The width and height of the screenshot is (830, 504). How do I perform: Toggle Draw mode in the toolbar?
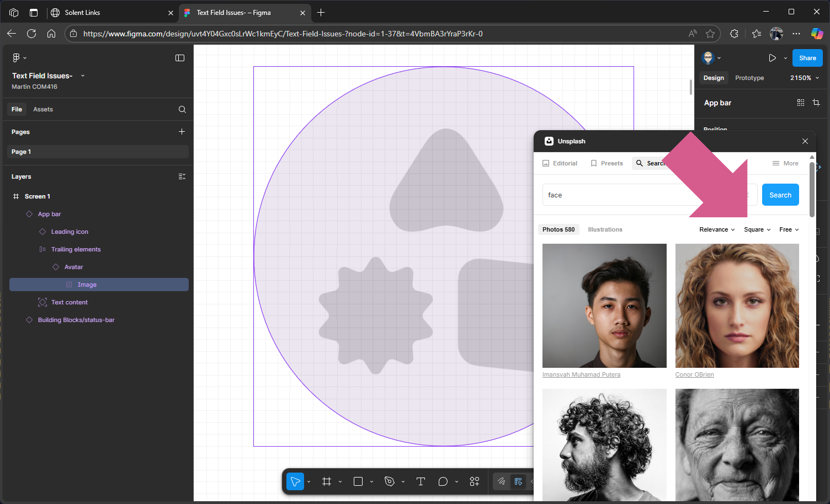coord(501,481)
